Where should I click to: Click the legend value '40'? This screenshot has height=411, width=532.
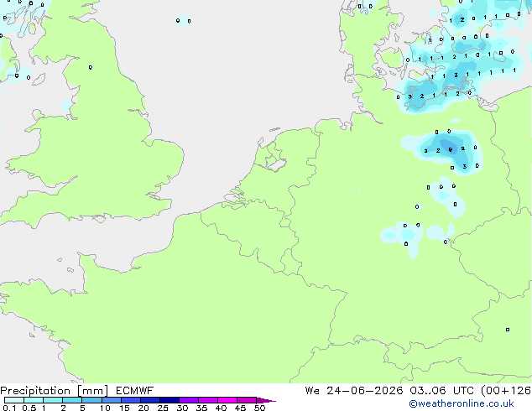coord(221,408)
